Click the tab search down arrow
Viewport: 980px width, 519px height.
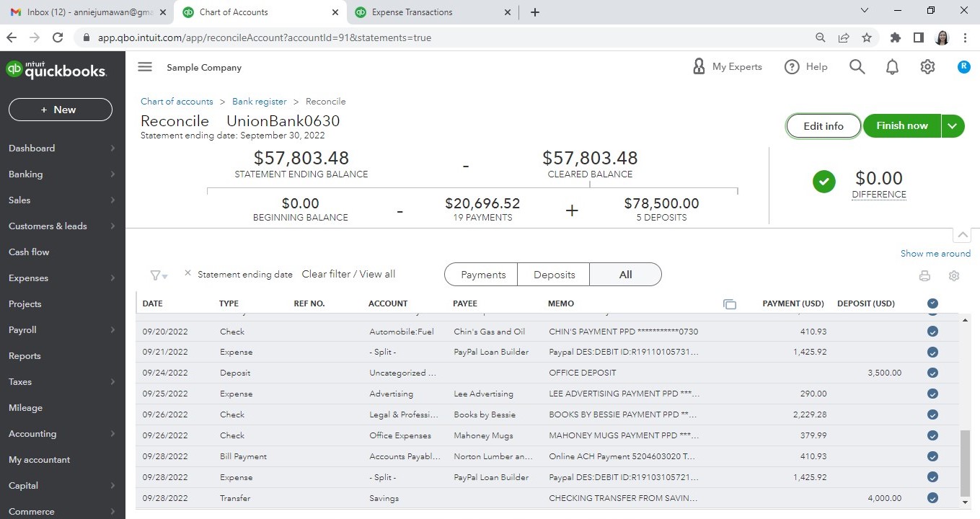[865, 10]
